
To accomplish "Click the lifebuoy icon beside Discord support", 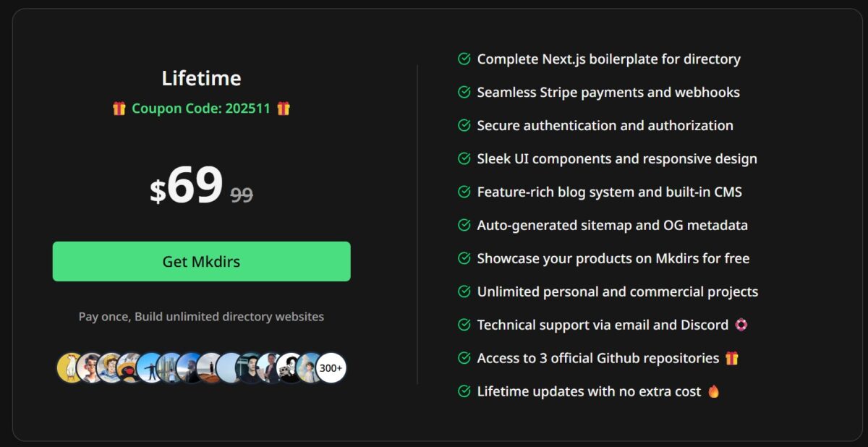I will [x=741, y=325].
